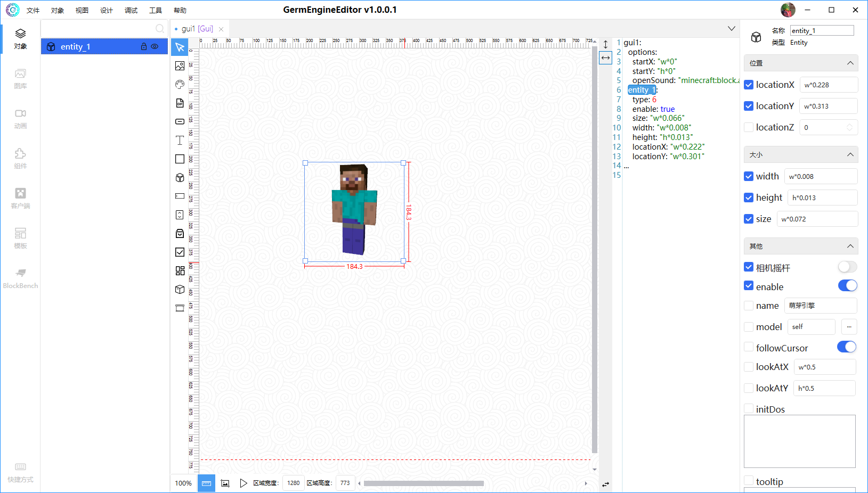Select the entity cube tool

(180, 178)
